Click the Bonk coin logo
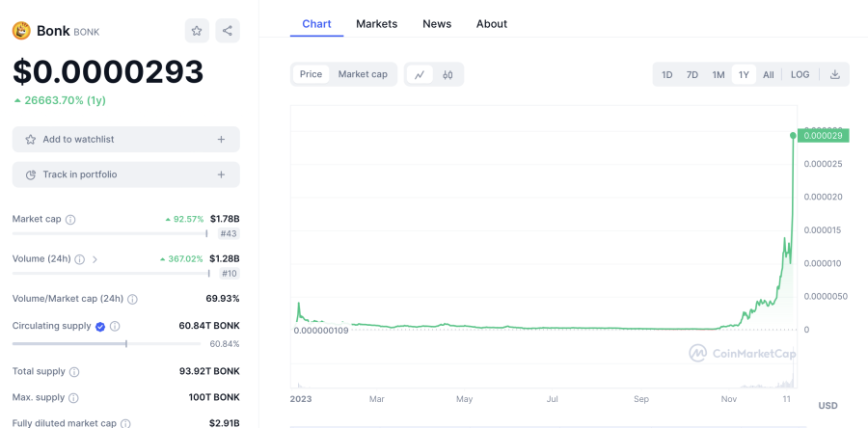The height and width of the screenshot is (428, 868). (x=21, y=31)
